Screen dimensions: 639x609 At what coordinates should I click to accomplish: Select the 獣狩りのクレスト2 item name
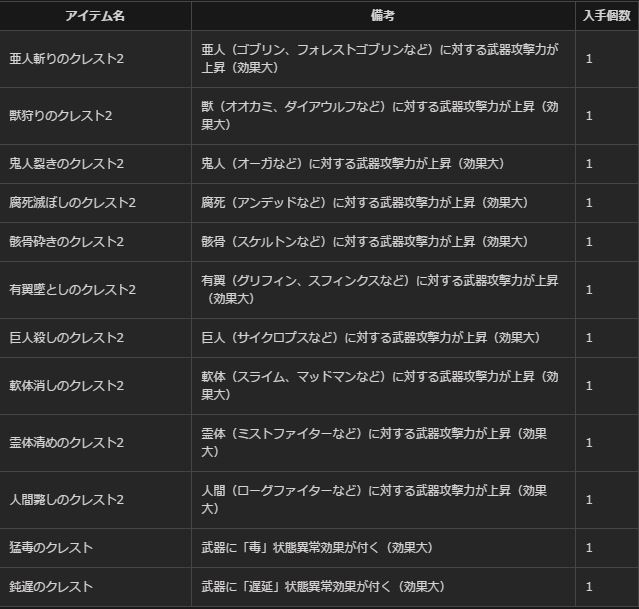pyautogui.click(x=60, y=116)
